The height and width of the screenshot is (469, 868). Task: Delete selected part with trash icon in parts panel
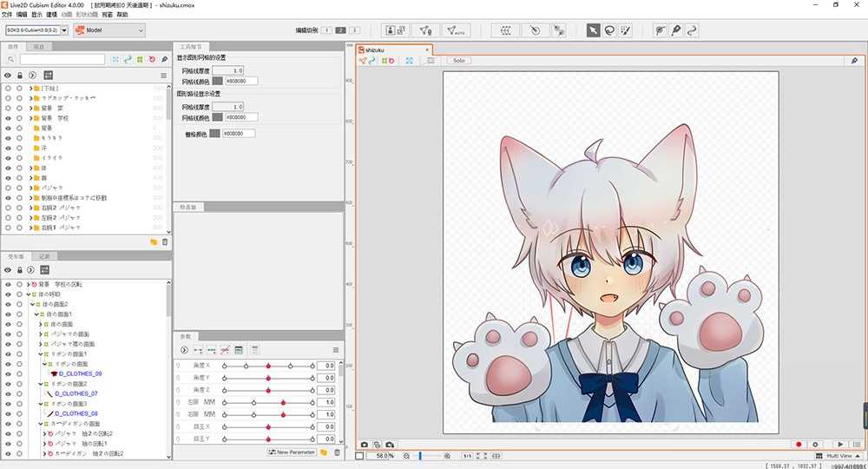[x=165, y=242]
